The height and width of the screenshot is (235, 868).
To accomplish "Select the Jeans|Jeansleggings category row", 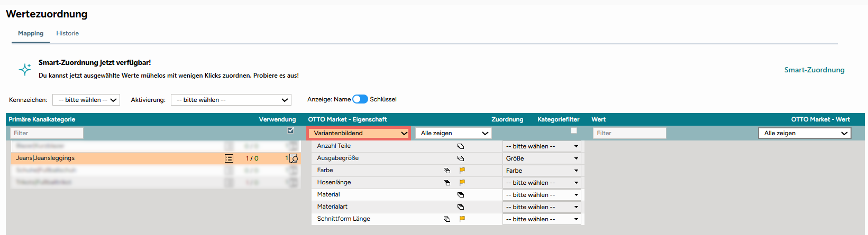I will coord(156,158).
